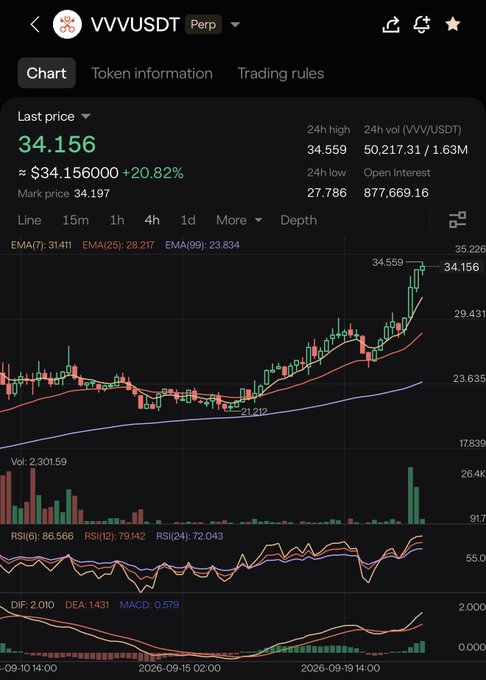Tap the Vol: 2,301.59 label
This screenshot has height=680, width=486.
39,461
